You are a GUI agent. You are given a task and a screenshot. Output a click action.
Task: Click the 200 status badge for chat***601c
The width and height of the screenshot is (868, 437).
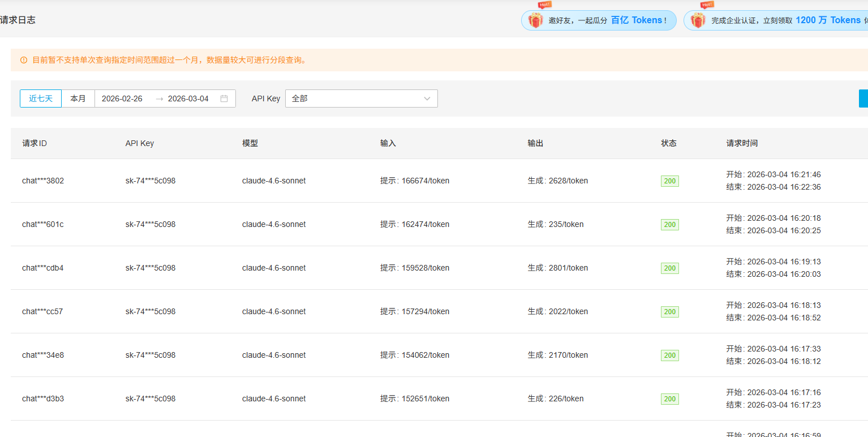coord(670,225)
